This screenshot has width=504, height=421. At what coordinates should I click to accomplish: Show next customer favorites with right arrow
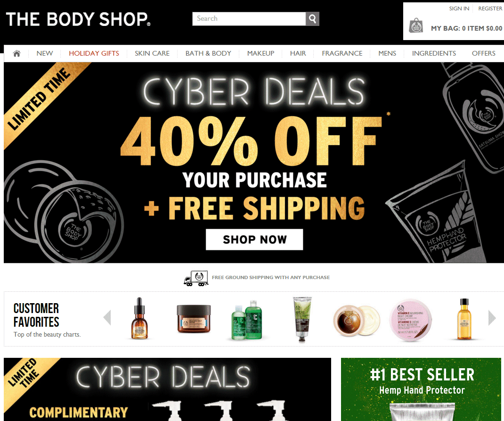pos(492,318)
